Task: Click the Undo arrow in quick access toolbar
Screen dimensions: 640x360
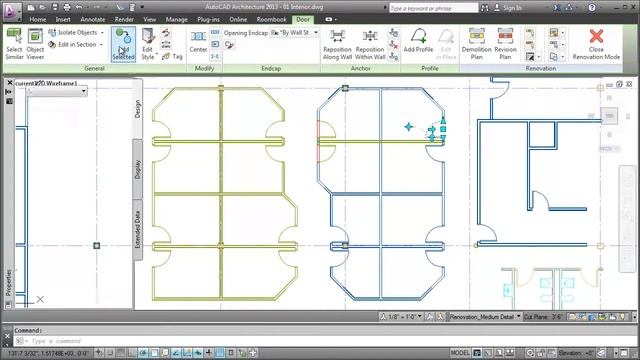Action: 79,7
